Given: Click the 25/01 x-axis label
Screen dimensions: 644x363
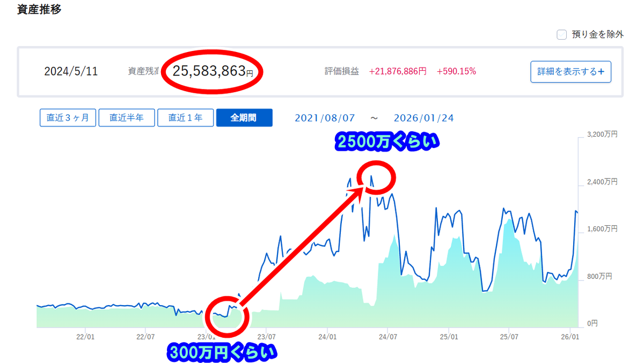Looking at the screenshot, I should 449,337.
